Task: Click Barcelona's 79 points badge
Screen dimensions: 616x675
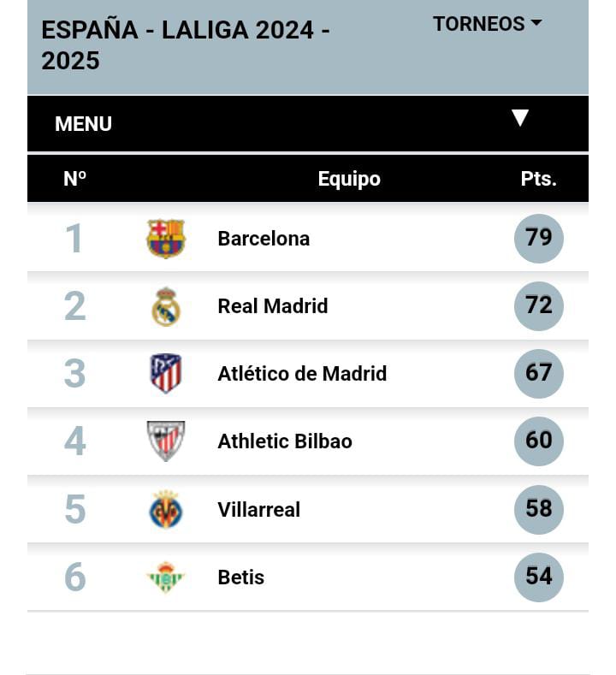Action: click(538, 239)
